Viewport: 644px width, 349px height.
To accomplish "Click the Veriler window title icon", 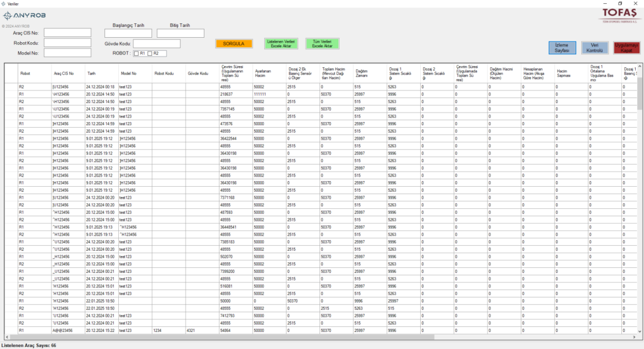I will [x=4, y=3].
